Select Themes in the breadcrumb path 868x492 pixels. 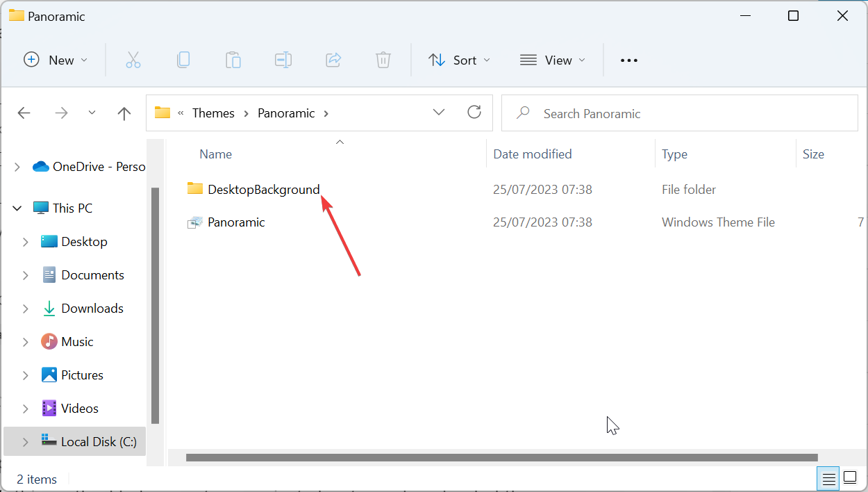click(x=213, y=113)
